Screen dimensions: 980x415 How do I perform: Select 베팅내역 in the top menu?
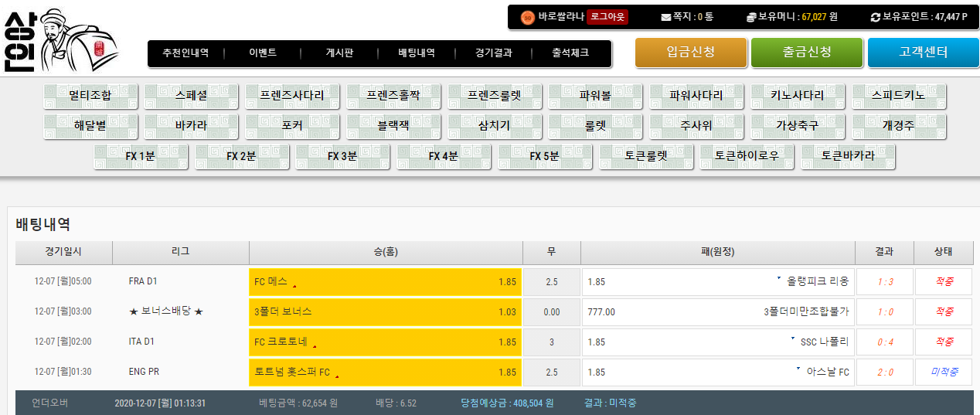click(417, 53)
